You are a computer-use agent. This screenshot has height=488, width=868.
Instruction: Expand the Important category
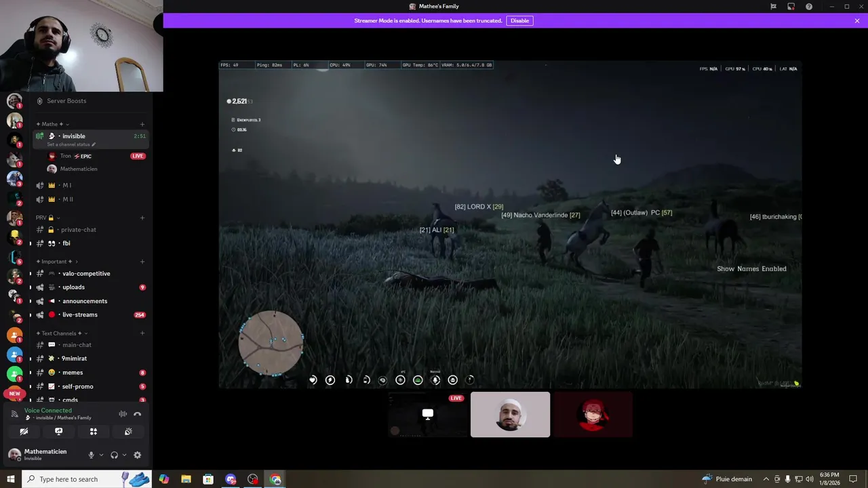pos(56,262)
